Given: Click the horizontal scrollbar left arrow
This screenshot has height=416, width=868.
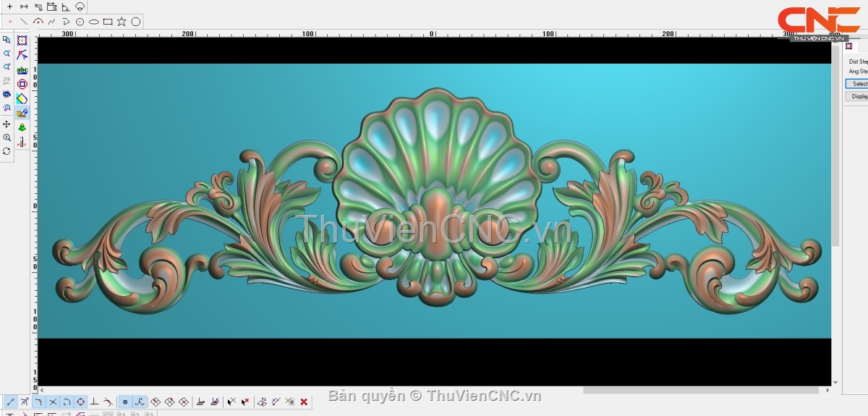Looking at the screenshot, I should (x=41, y=390).
